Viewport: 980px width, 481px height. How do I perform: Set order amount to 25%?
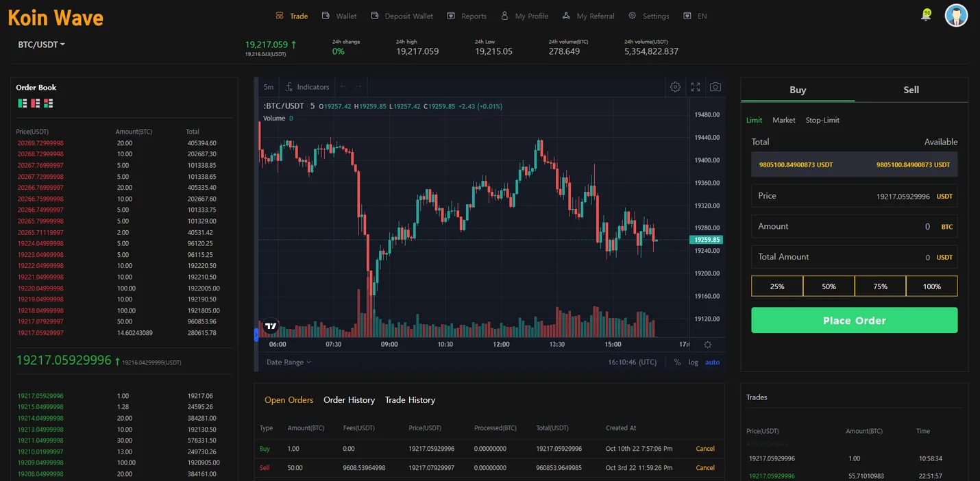point(777,286)
